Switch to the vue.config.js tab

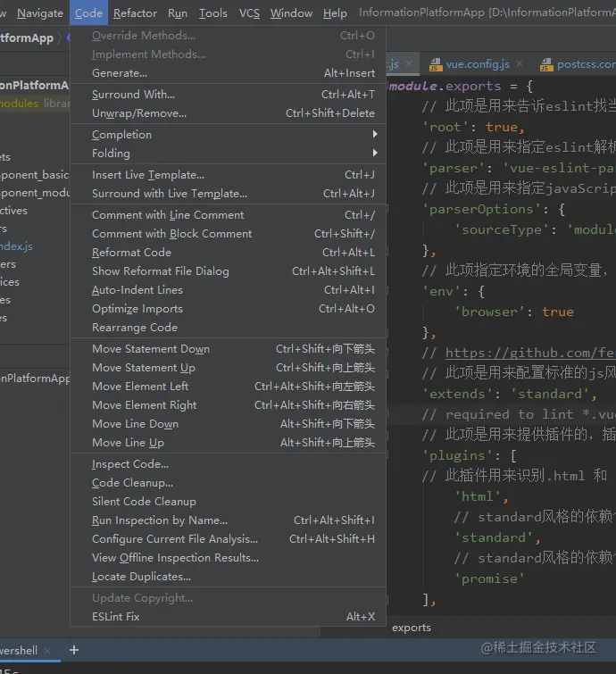[x=477, y=64]
